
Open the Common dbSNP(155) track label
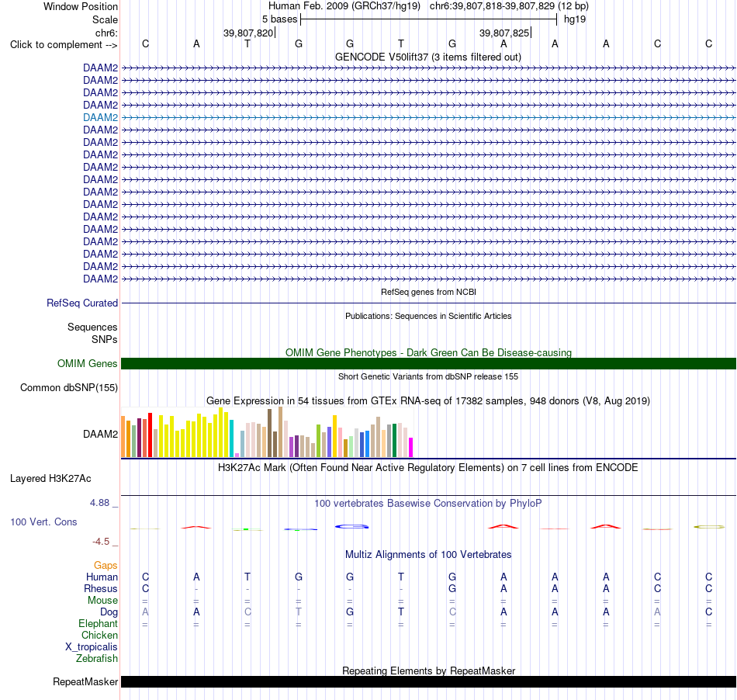point(68,388)
